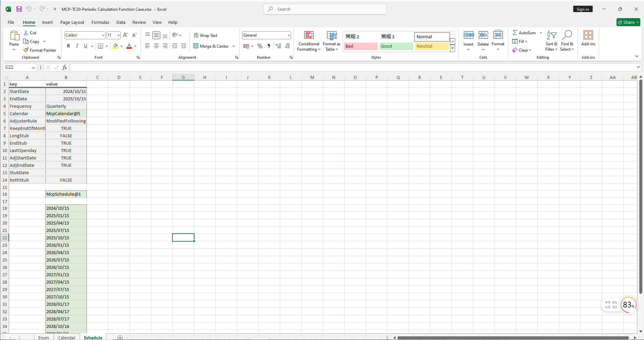Click the Insert cells icon
644x340 pixels.
[468, 35]
